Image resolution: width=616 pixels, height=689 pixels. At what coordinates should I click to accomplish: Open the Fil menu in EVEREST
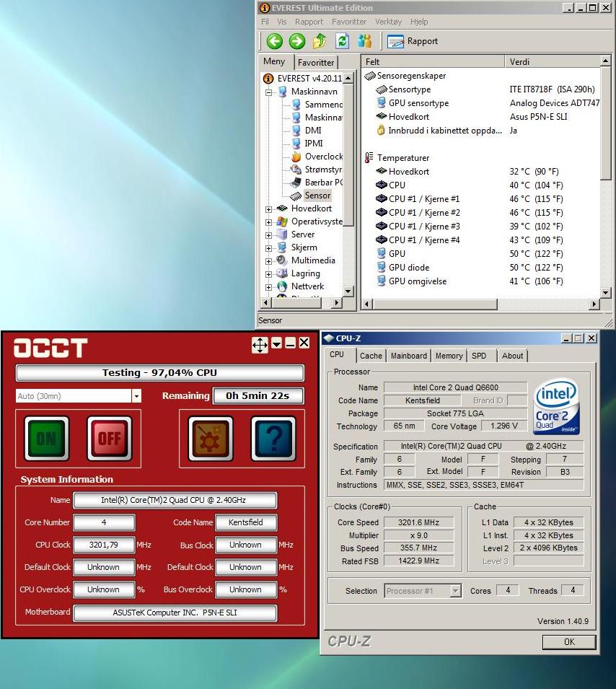pyautogui.click(x=265, y=22)
